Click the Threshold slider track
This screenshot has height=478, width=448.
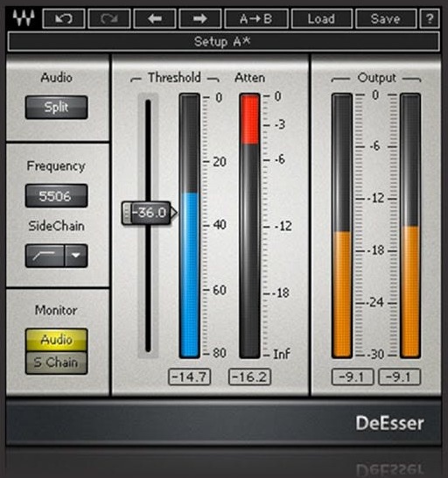point(149,226)
